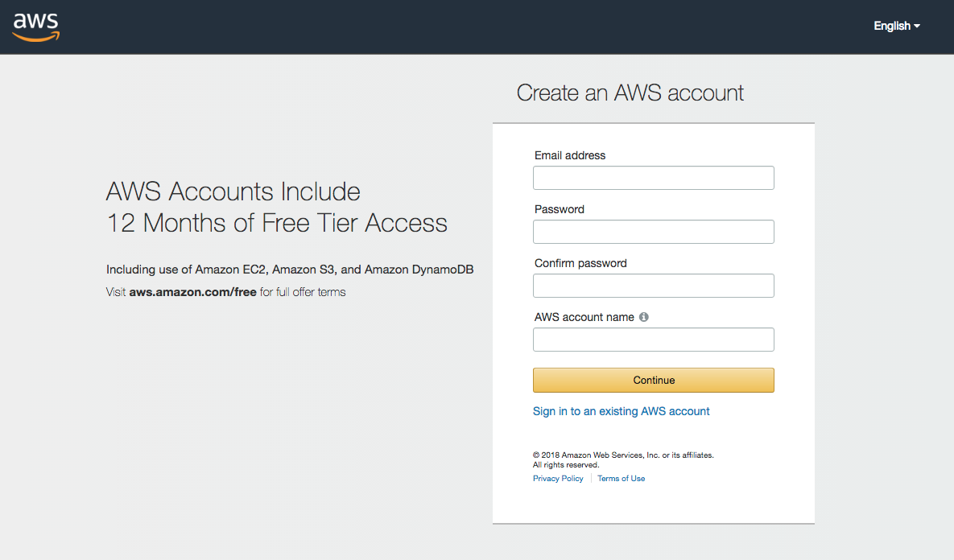Click the Confirm password label text

580,263
